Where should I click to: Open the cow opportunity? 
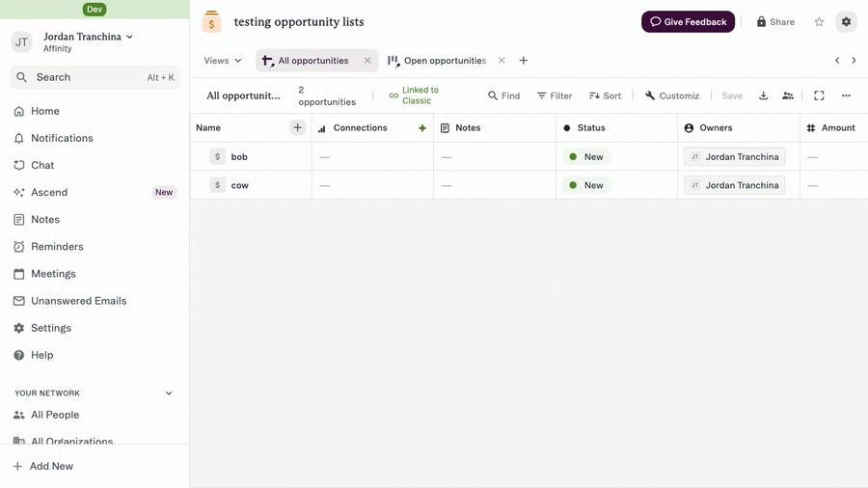tap(240, 185)
